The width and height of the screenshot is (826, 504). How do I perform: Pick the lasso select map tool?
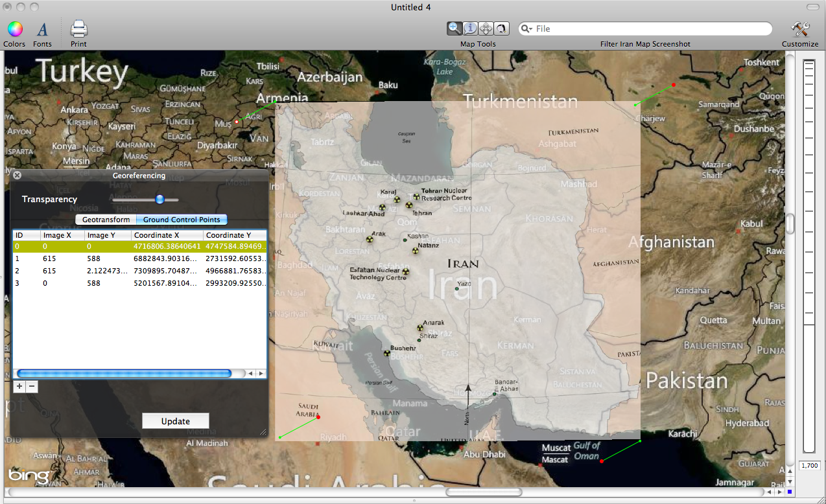point(501,29)
